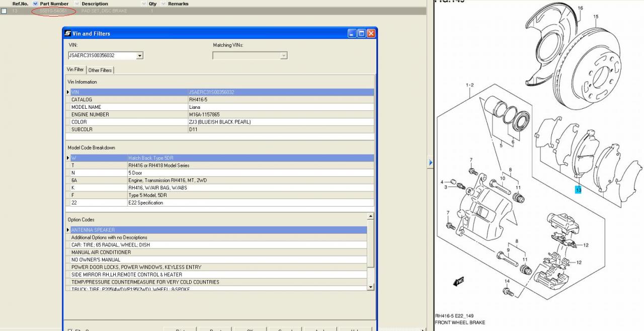Click the Option Codes scroll down arrow
Image resolution: width=644 pixels, height=331 pixels.
[371, 287]
